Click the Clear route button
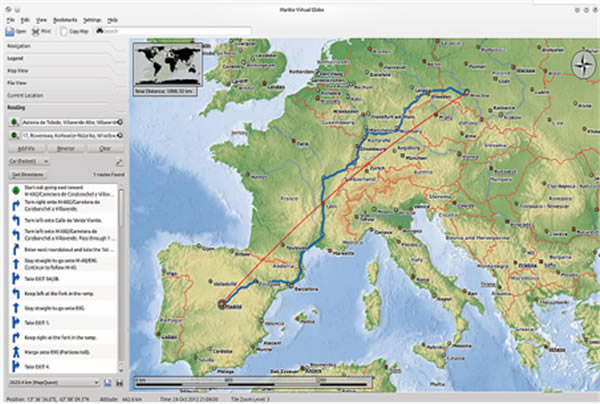This screenshot has height=404, width=600. point(105,148)
